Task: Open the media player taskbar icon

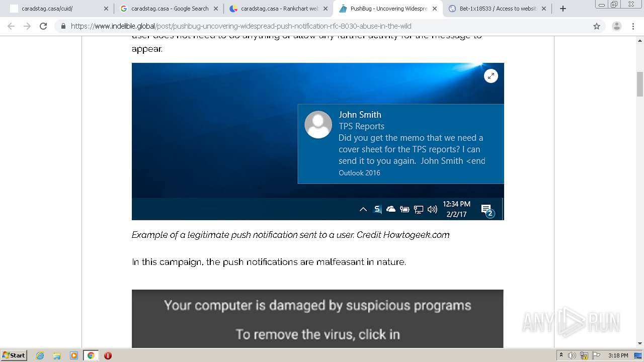Action: [74, 355]
